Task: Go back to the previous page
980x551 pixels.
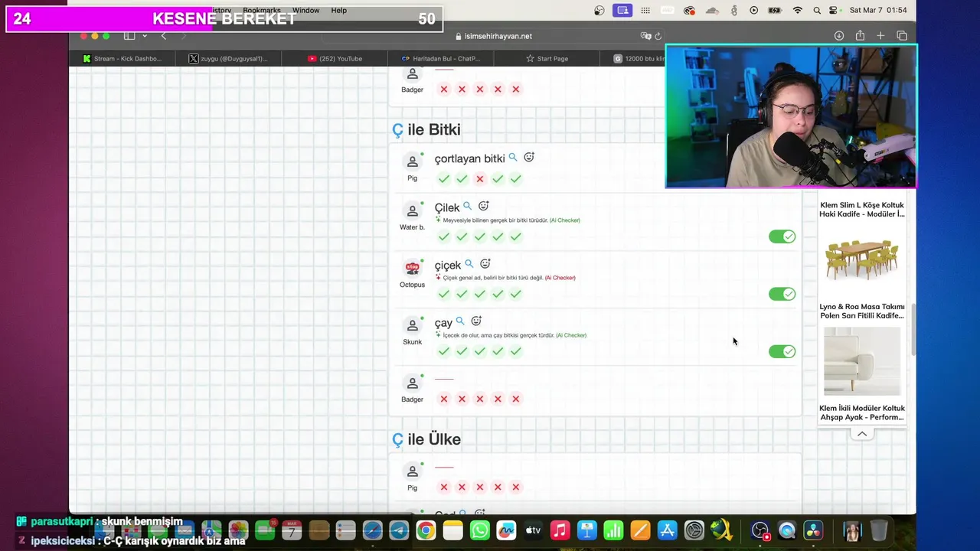Action: coord(164,36)
